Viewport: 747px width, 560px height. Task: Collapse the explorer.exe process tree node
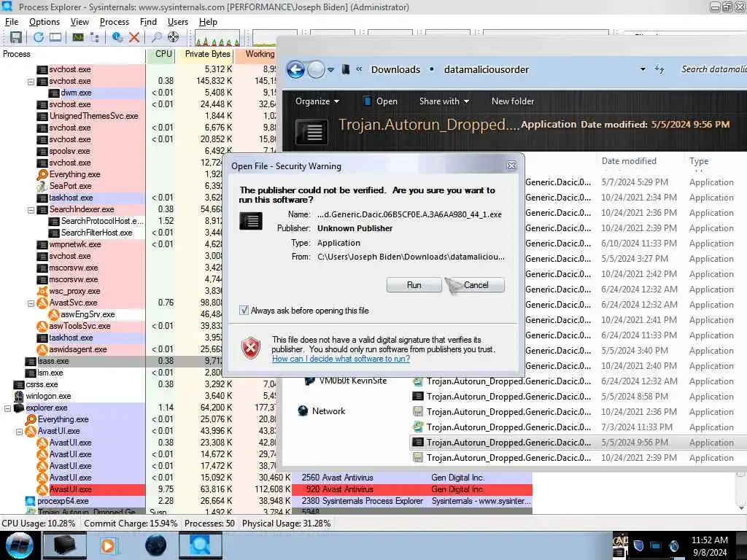[7, 408]
